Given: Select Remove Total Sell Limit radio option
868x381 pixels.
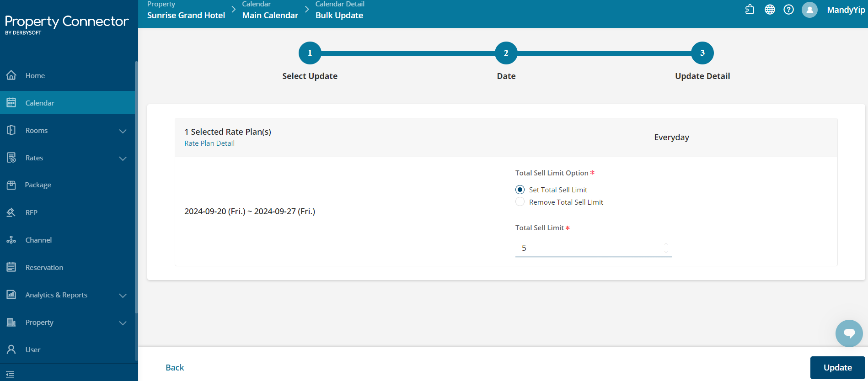Looking at the screenshot, I should [520, 202].
